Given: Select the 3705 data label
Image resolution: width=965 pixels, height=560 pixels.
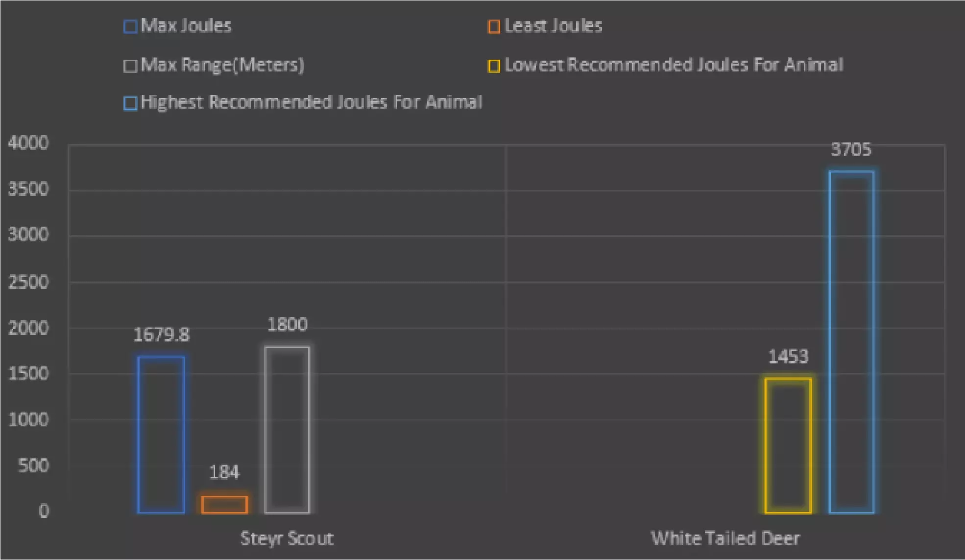Looking at the screenshot, I should point(851,150).
